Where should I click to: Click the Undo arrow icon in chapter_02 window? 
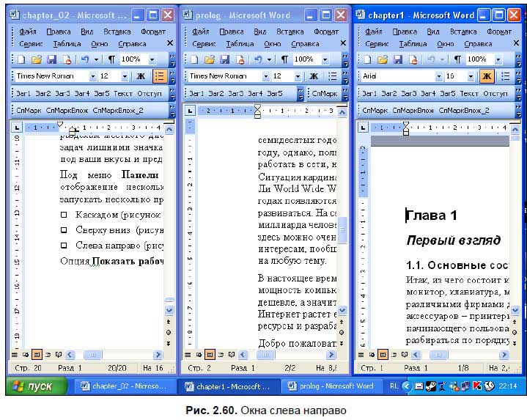pyautogui.click(x=86, y=59)
